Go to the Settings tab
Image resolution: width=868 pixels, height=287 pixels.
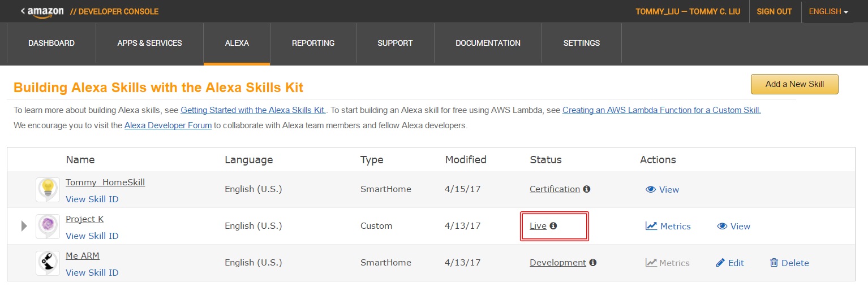coord(582,43)
